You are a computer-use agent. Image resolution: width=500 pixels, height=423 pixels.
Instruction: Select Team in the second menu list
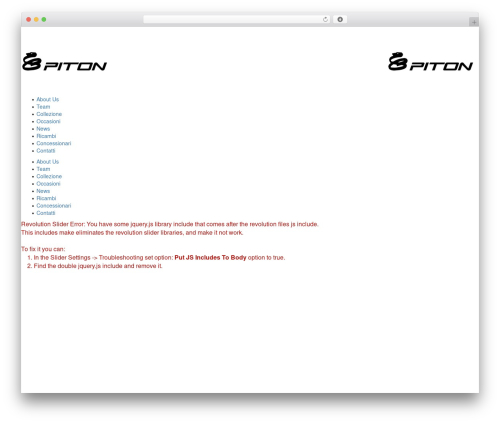[43, 169]
